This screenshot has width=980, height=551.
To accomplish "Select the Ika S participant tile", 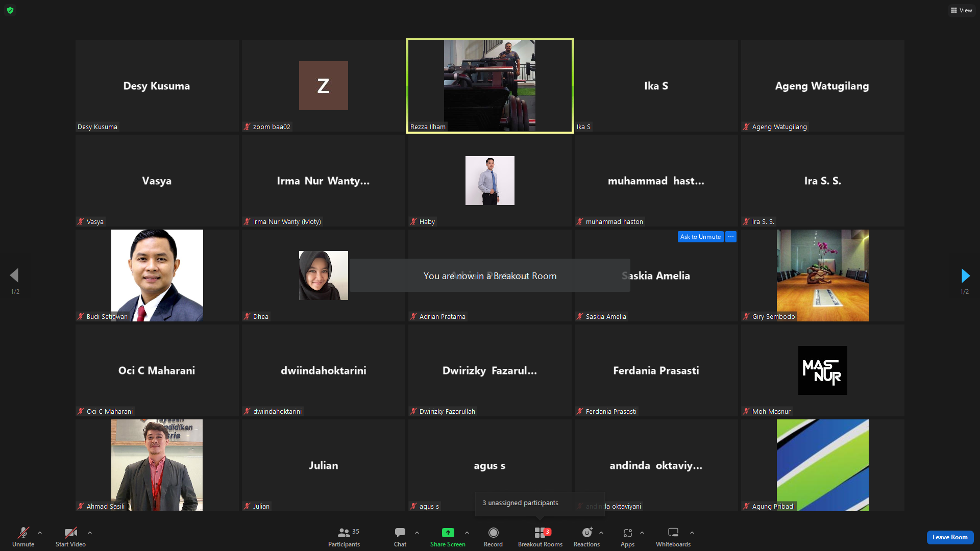I will click(656, 86).
